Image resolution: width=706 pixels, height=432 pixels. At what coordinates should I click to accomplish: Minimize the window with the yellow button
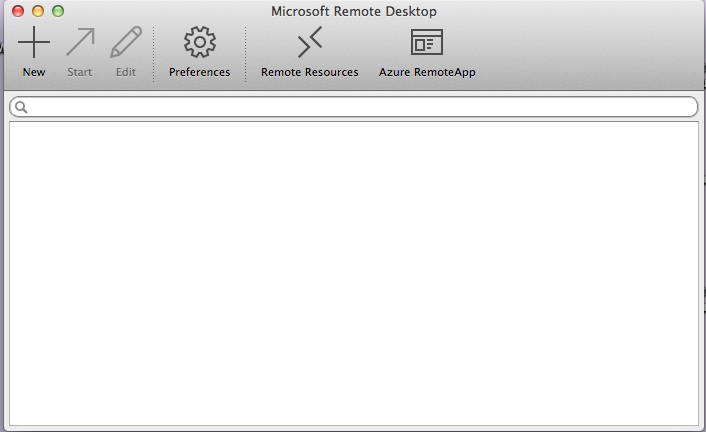pos(38,11)
